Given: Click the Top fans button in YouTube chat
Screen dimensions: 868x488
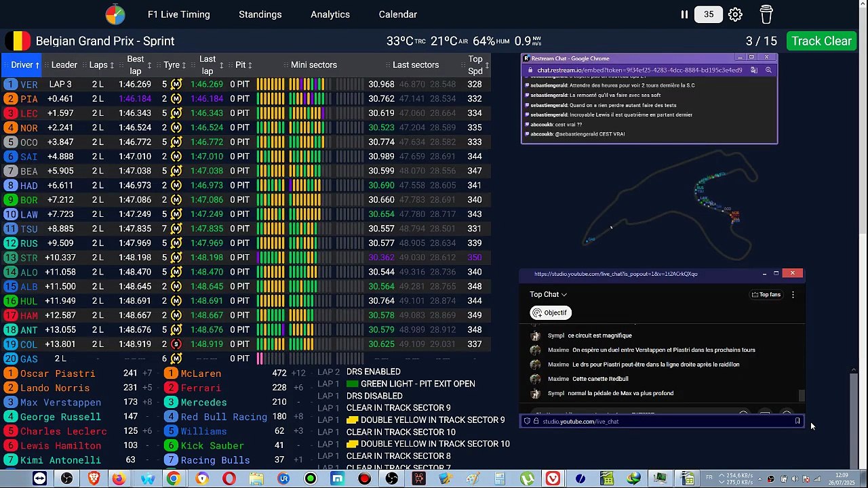Looking at the screenshot, I should 766,294.
